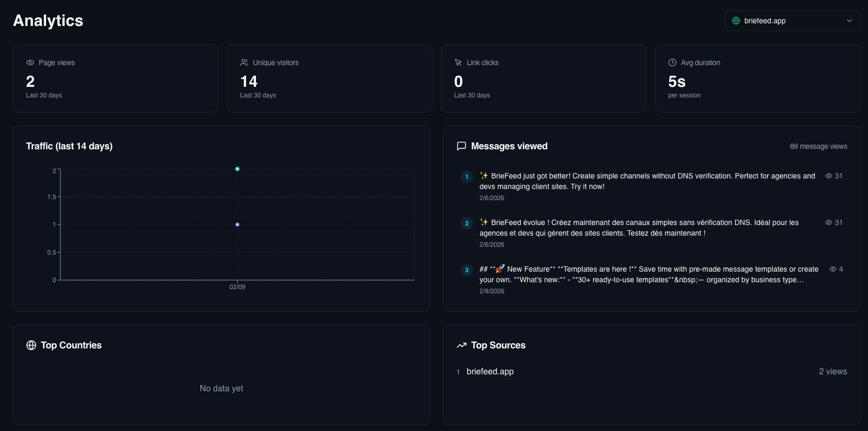Click the eye icon for message 1 views
The height and width of the screenshot is (431, 868).
pos(829,176)
